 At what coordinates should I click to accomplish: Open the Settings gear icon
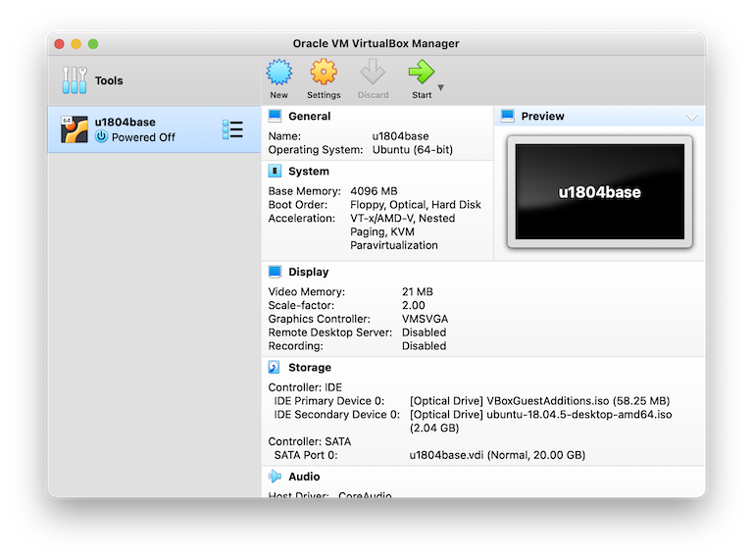coord(324,72)
